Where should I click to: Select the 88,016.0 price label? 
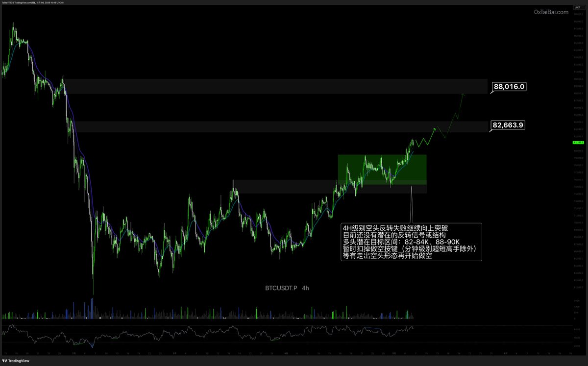[509, 87]
